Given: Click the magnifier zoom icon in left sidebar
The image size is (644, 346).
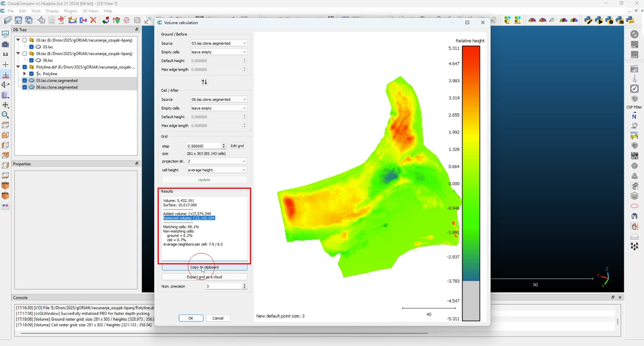Looking at the screenshot, I should tap(5, 115).
